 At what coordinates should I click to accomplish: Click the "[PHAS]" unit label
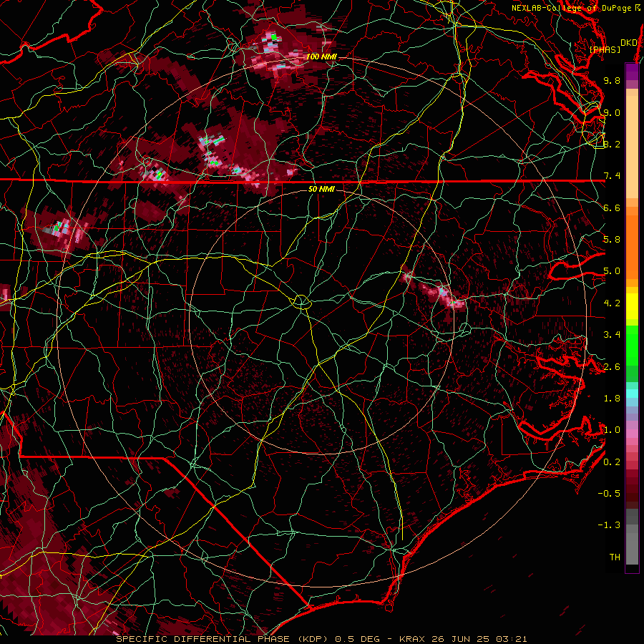[x=605, y=49]
